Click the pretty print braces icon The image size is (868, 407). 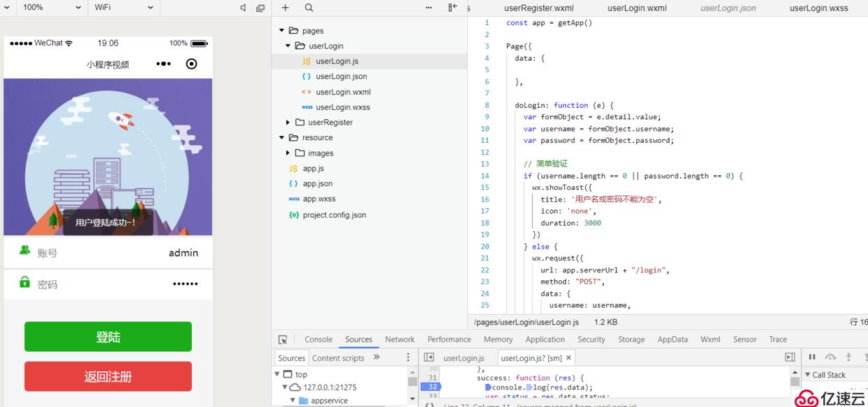[430, 405]
